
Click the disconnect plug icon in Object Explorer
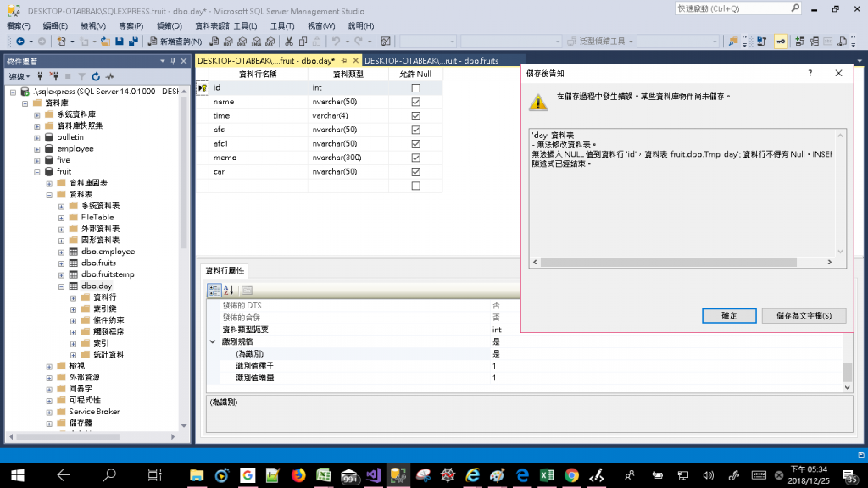coord(53,76)
